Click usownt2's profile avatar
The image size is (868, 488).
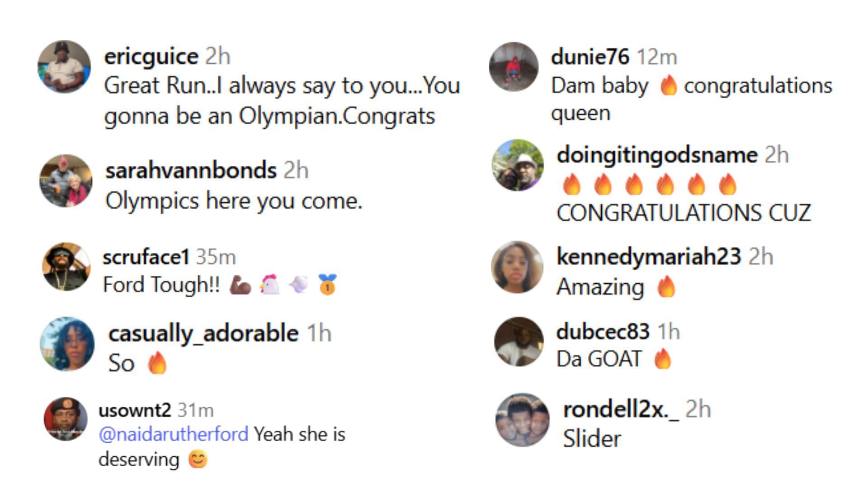[x=66, y=419]
